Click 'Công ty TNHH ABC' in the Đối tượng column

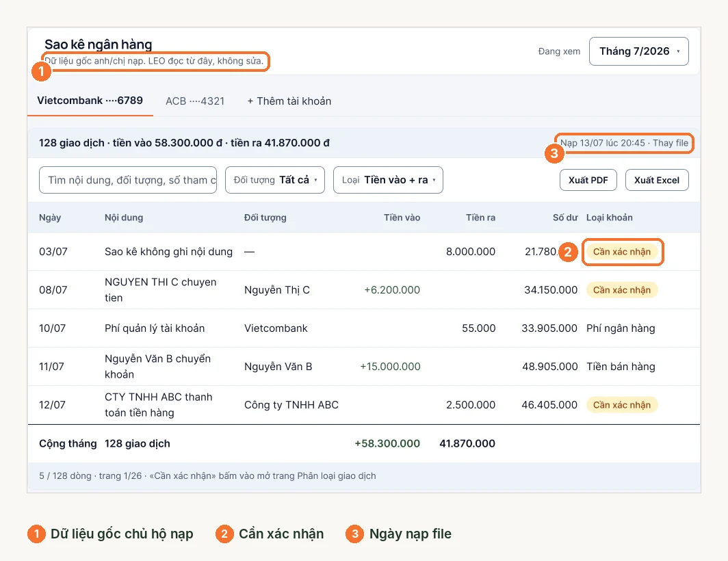(291, 405)
